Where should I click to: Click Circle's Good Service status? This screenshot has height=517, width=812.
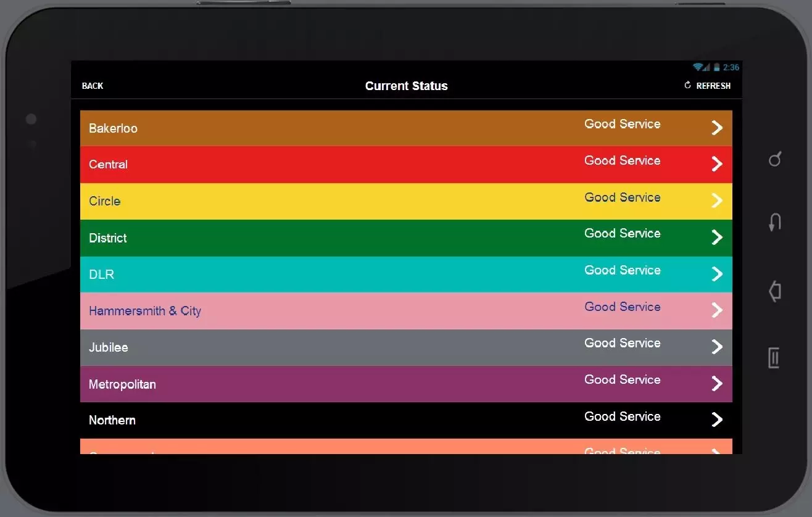[x=623, y=197]
